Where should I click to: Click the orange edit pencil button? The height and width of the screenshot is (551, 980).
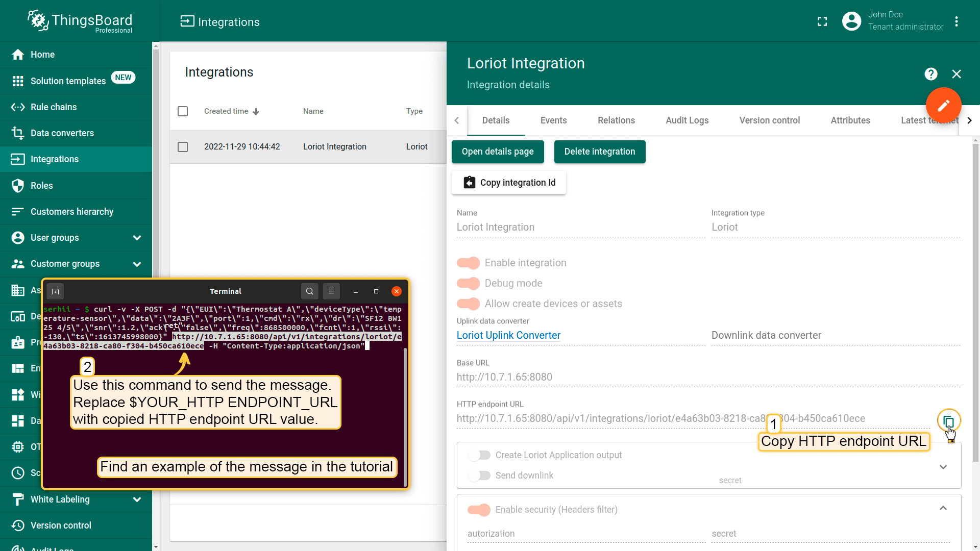(x=944, y=105)
